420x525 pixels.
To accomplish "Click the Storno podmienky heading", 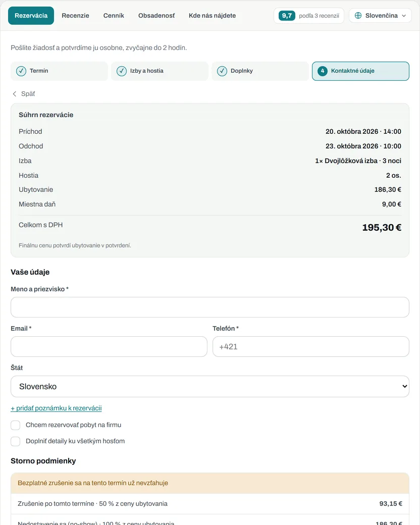I will pos(43,461).
